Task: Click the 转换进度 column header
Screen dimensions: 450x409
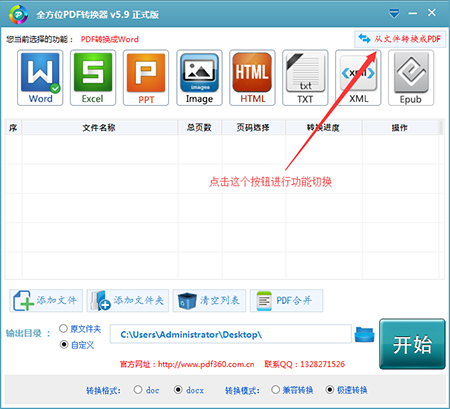Action: point(323,128)
